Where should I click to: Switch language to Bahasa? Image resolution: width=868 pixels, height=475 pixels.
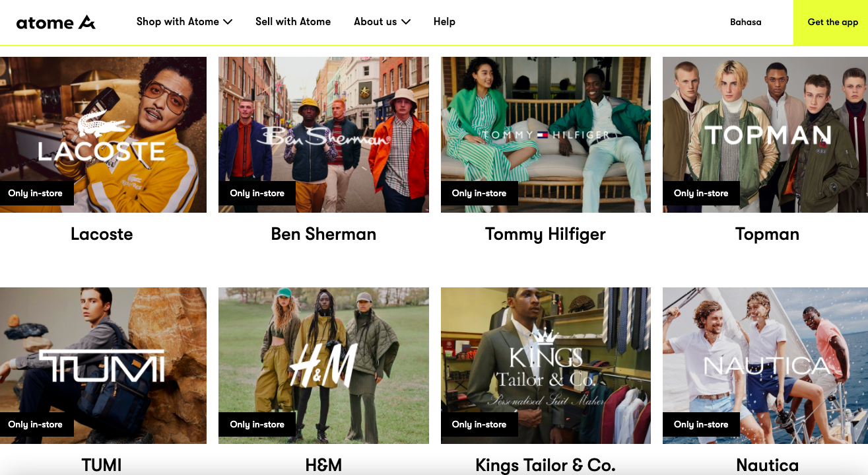[745, 22]
